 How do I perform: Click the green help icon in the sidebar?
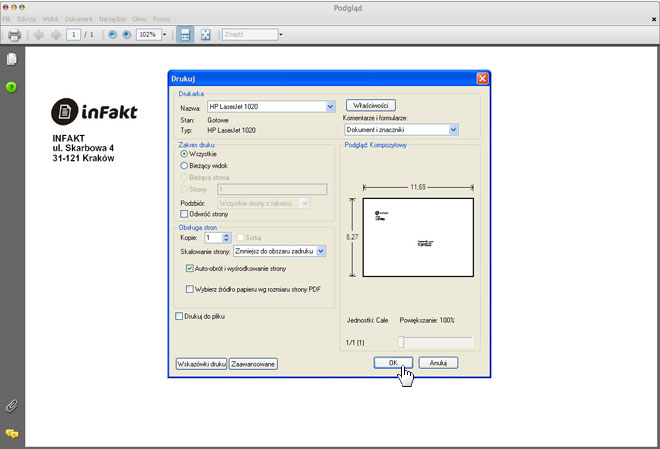click(x=11, y=87)
